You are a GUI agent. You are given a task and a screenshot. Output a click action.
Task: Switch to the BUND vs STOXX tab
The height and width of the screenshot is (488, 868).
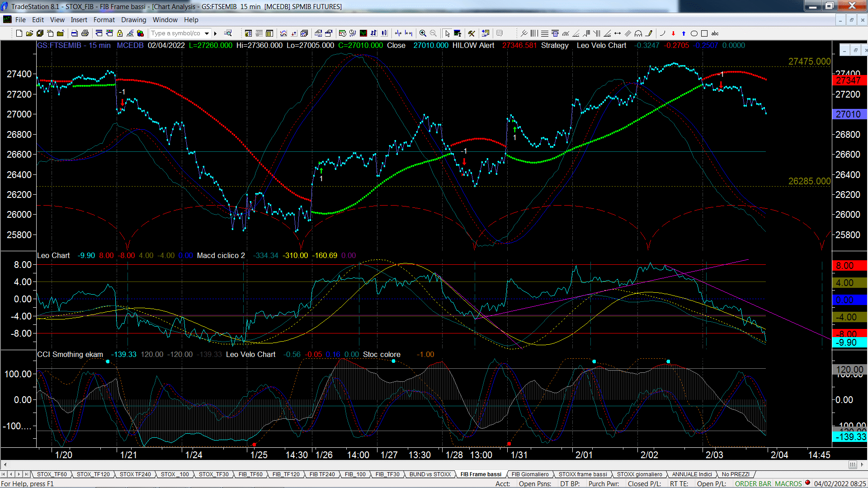(430, 474)
